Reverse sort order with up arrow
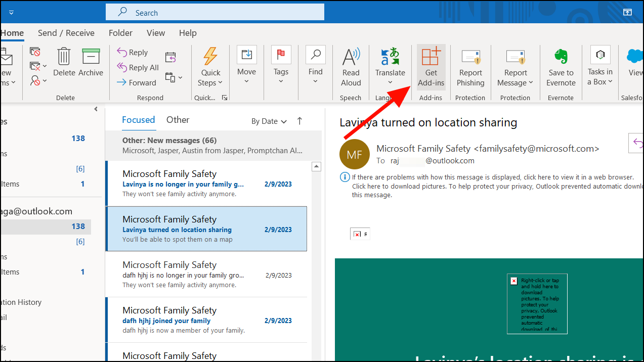This screenshot has width=644, height=362. (299, 121)
